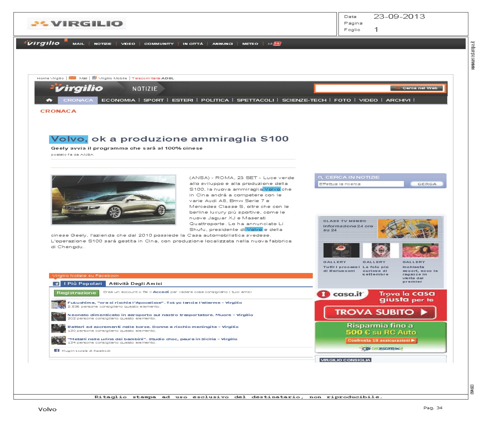Click the Virgilio logo in the dark top bar
This screenshot has width=504, height=421.
(x=42, y=43)
